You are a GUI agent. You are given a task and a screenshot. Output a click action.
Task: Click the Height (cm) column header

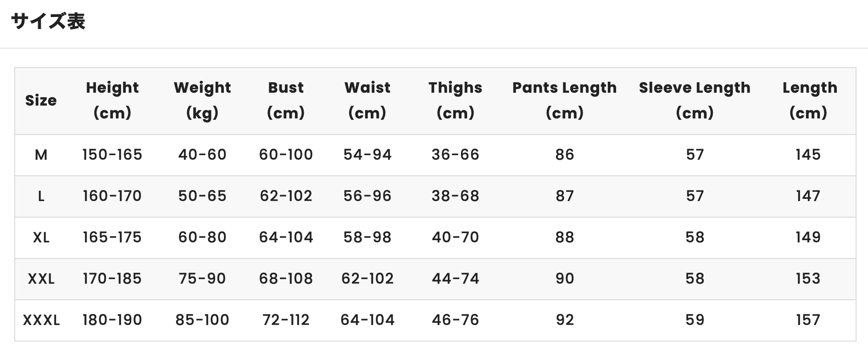pos(112,100)
